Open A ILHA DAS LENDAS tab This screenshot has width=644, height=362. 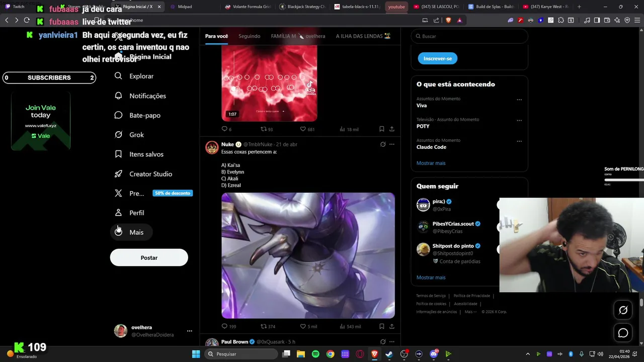click(x=363, y=36)
